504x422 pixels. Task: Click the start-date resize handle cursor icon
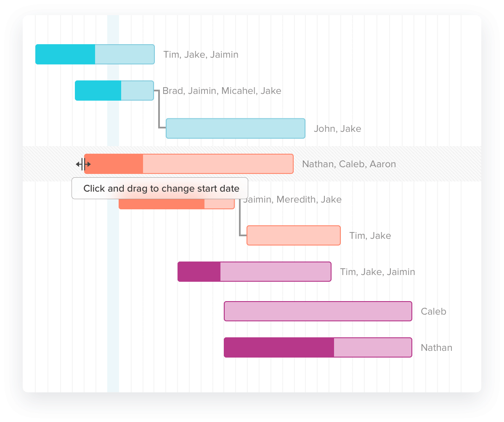pos(83,164)
